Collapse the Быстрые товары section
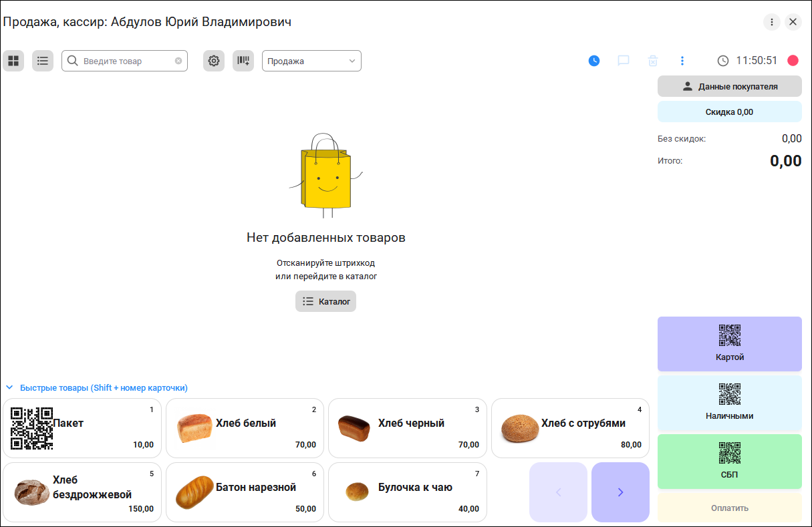The width and height of the screenshot is (812, 527). point(10,387)
